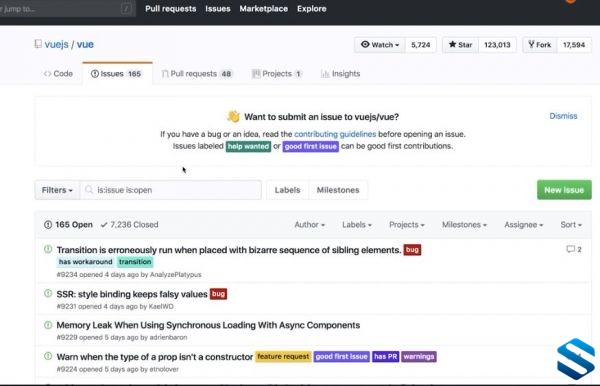The width and height of the screenshot is (600, 386).
Task: Click the open issue icon for Transition issue
Action: [48, 249]
